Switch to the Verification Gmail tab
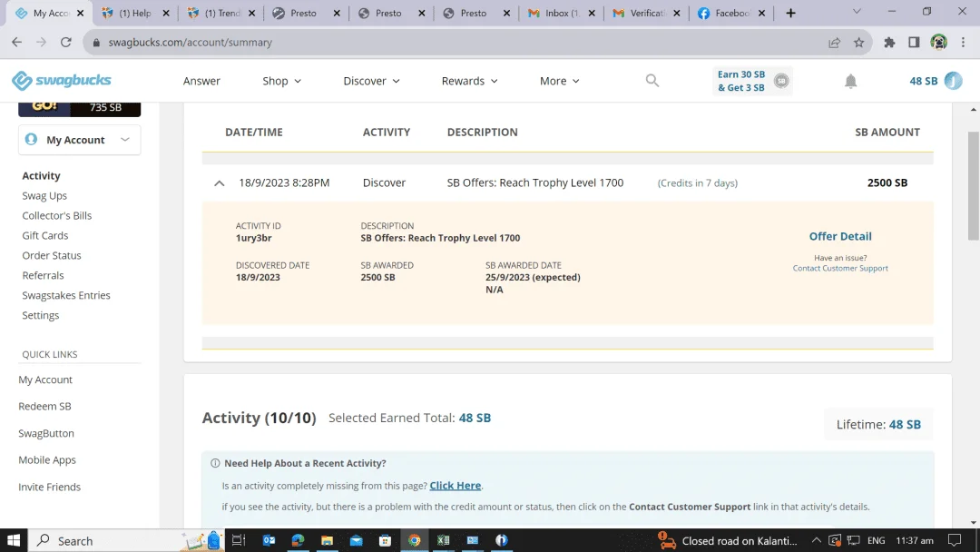This screenshot has width=980, height=552. pos(646,13)
